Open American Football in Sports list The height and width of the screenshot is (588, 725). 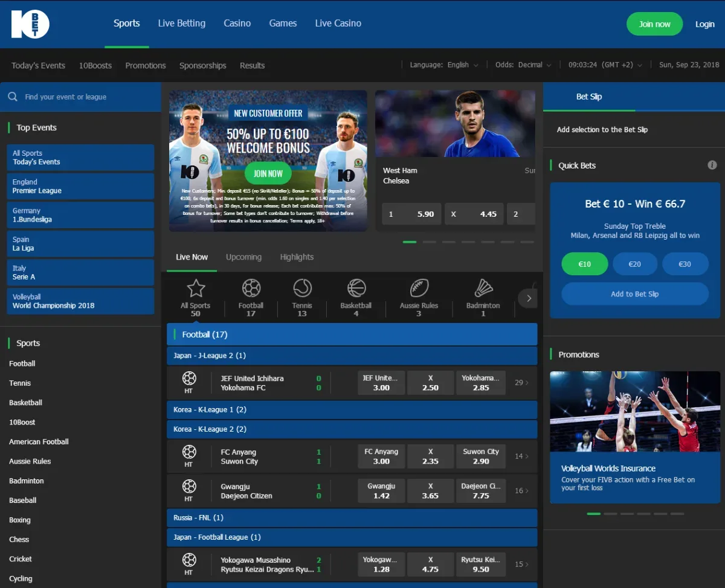coord(39,442)
